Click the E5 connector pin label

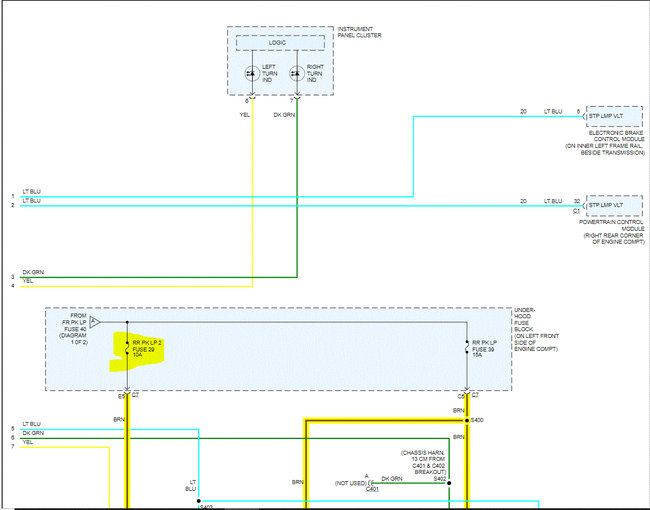(x=121, y=397)
